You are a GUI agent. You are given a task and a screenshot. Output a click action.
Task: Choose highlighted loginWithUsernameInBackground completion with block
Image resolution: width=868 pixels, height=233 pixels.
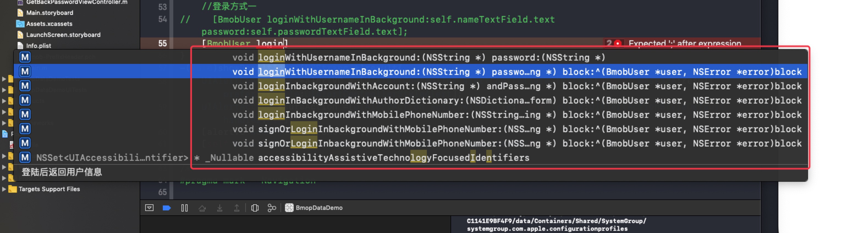[x=411, y=72]
